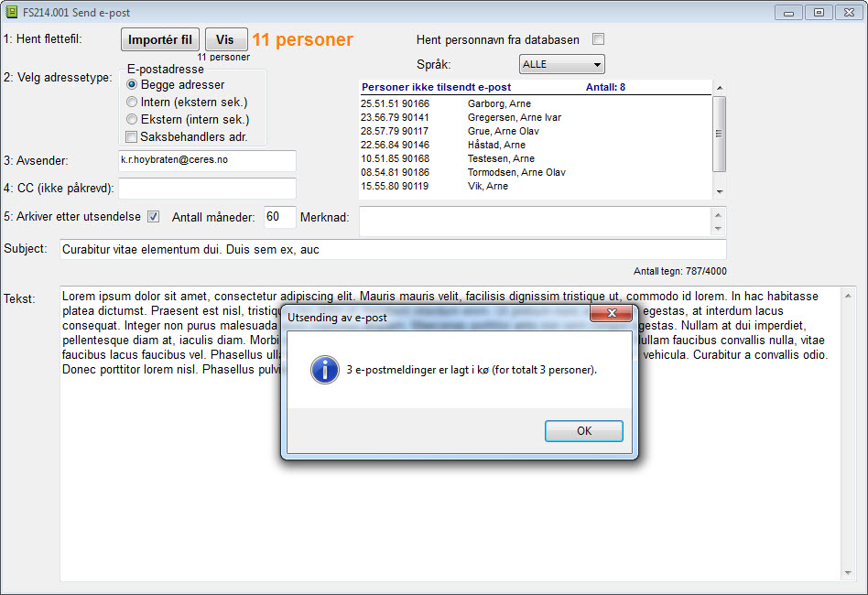The image size is (868, 595).
Task: Click the Importér fil button
Action: [x=160, y=40]
